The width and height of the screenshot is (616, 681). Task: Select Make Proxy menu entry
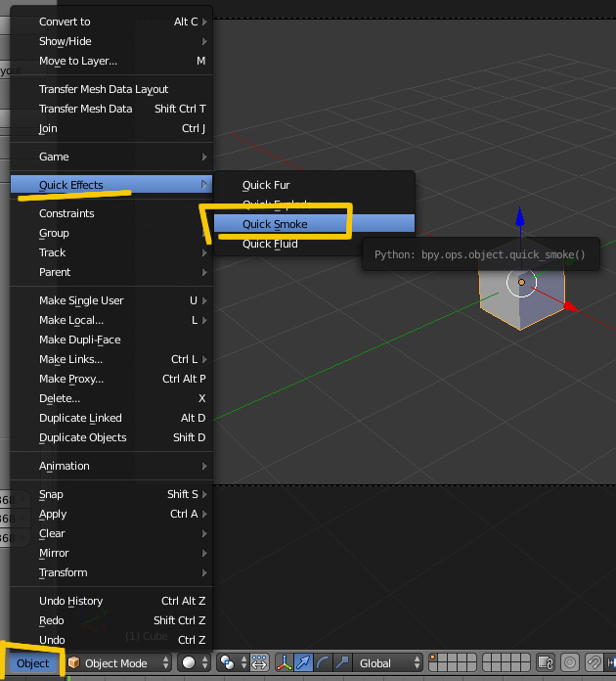(x=111, y=379)
